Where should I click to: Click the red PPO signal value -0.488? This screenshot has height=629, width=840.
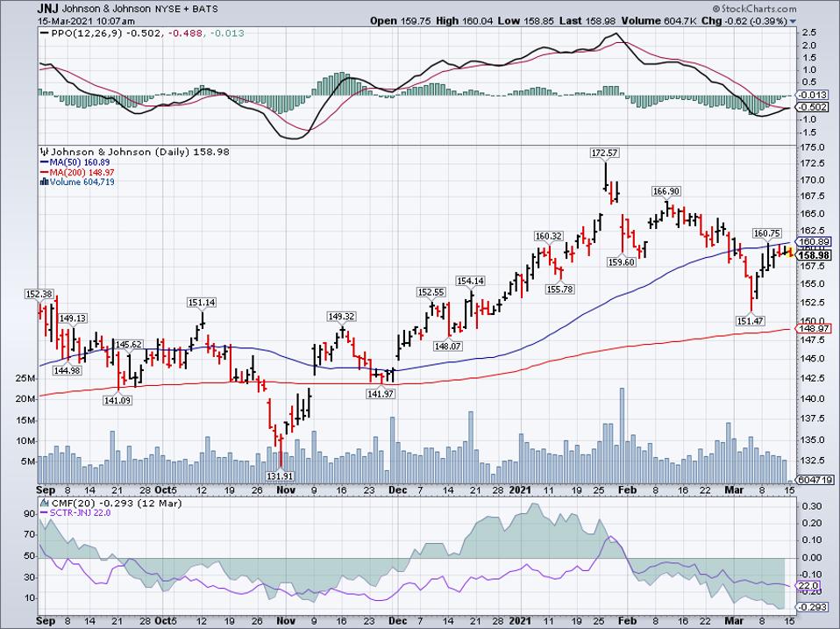click(186, 33)
